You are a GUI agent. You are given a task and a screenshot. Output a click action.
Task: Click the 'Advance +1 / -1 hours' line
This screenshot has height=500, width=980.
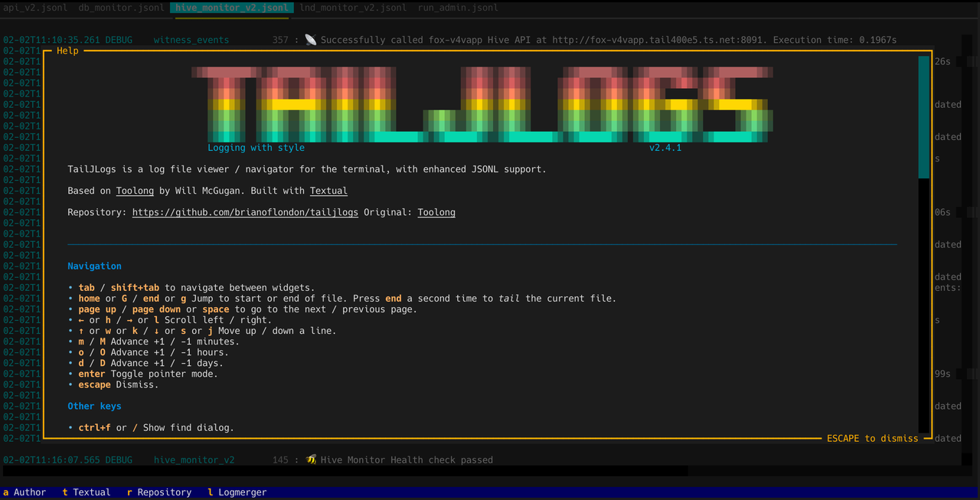(148, 352)
